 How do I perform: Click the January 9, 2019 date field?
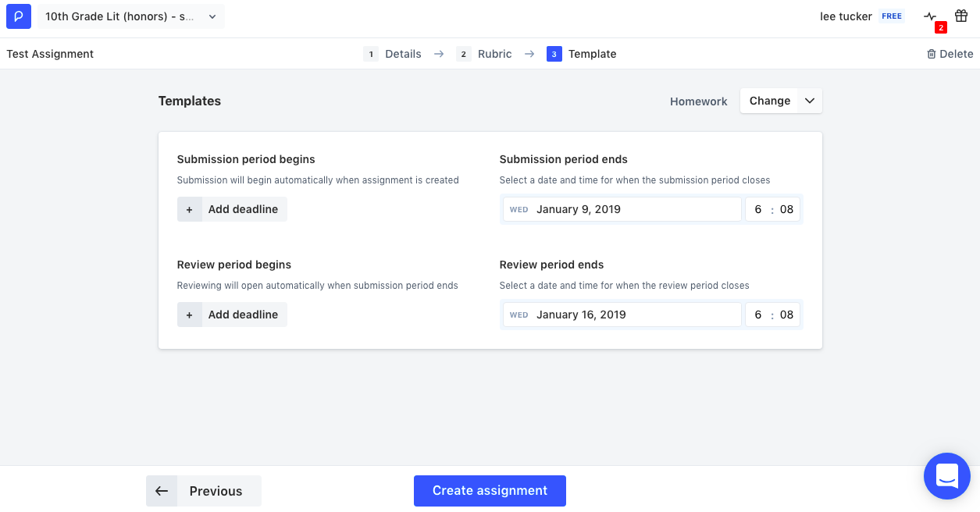point(622,209)
